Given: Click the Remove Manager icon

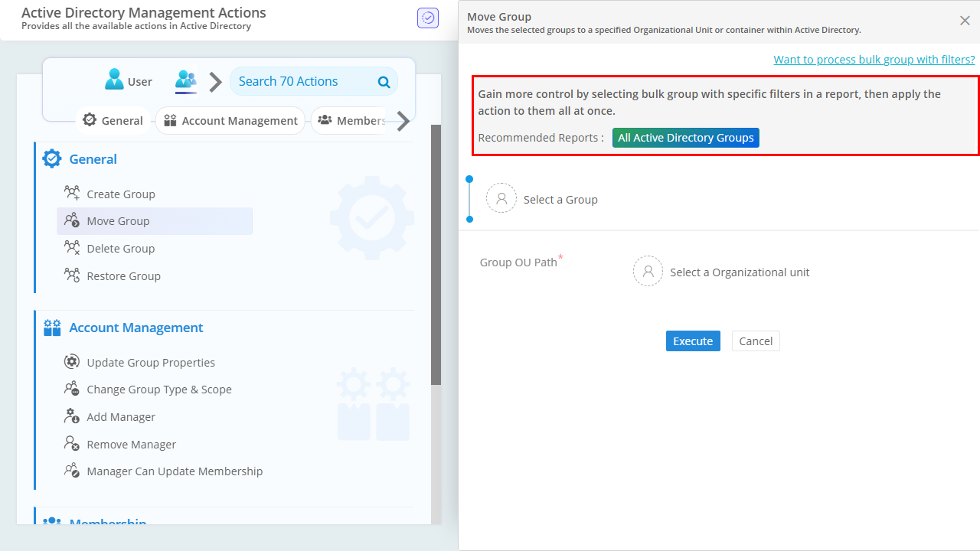Looking at the screenshot, I should [x=72, y=444].
